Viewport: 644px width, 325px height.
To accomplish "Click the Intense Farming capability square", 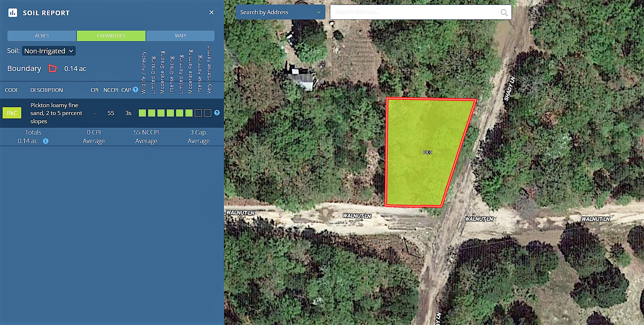I will pos(198,113).
